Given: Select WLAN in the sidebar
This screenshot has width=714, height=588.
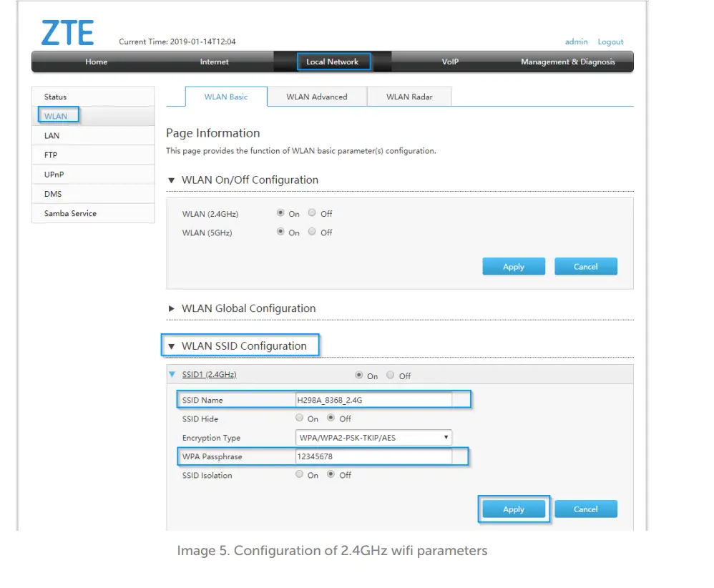Looking at the screenshot, I should tap(57, 114).
